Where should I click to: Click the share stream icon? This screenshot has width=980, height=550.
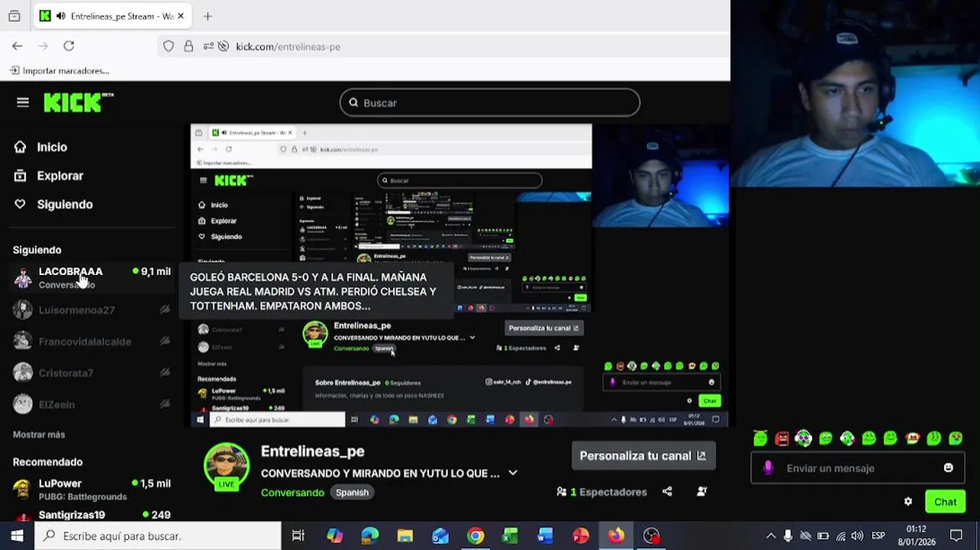click(x=667, y=492)
